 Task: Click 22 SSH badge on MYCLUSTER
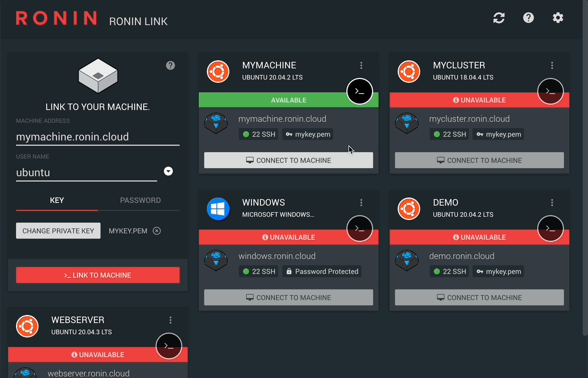(449, 134)
